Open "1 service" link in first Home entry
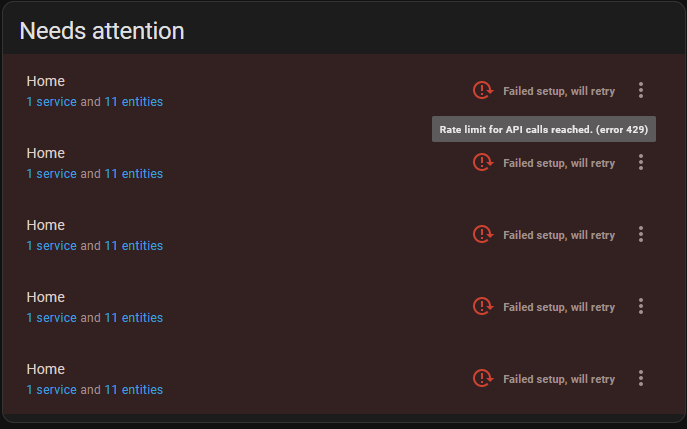The image size is (687, 429). pos(51,102)
